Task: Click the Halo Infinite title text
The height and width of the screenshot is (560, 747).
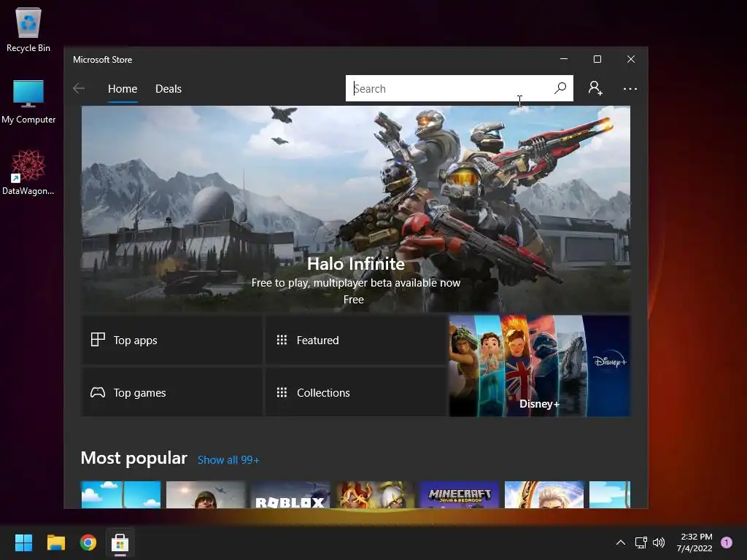Action: [356, 264]
